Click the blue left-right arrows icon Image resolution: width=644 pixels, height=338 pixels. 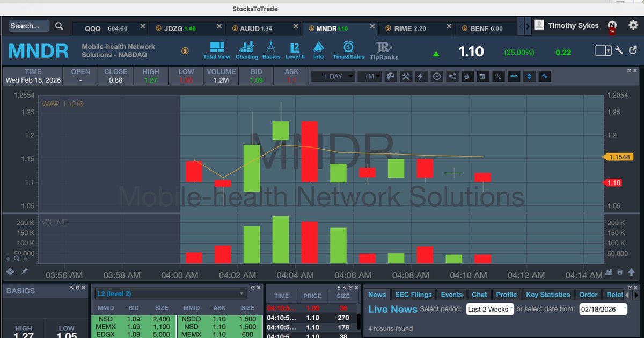545,76
